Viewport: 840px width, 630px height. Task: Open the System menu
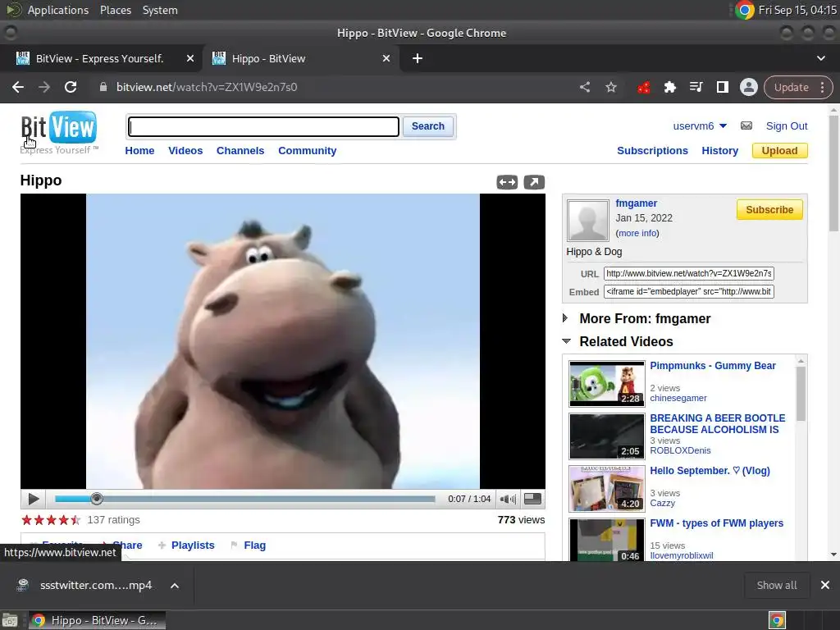pyautogui.click(x=160, y=10)
